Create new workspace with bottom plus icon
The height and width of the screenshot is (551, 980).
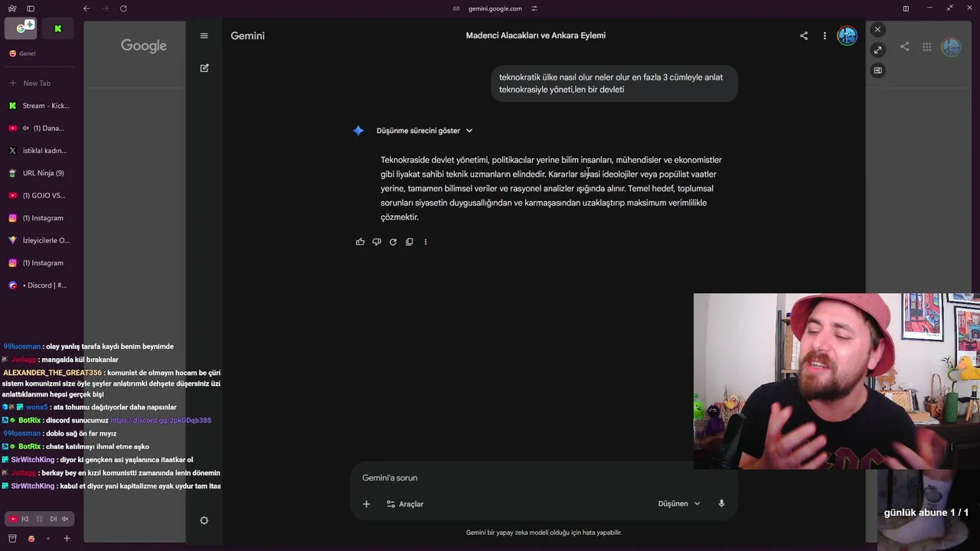click(x=67, y=539)
